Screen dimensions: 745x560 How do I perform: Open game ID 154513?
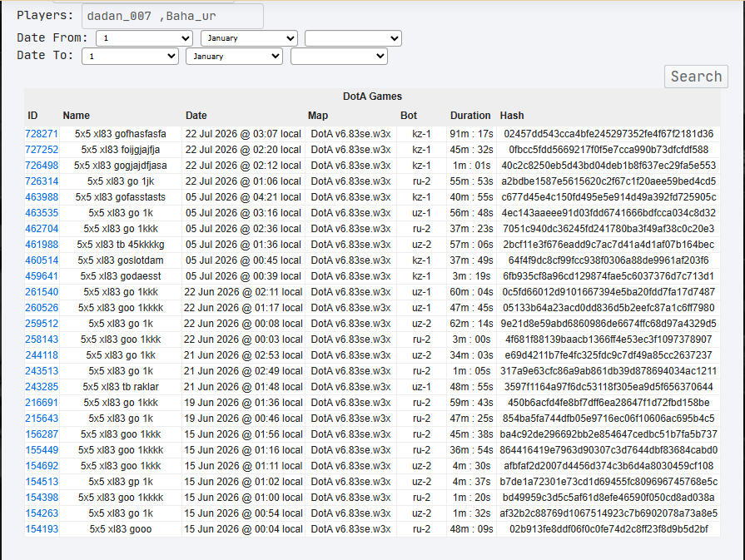42,482
